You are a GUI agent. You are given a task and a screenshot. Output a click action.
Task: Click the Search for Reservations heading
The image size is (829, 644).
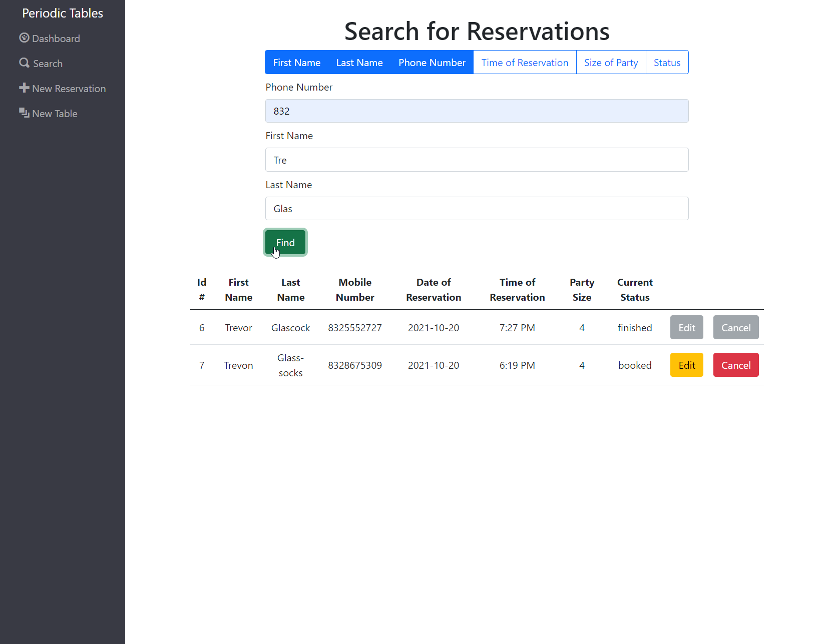[477, 31]
